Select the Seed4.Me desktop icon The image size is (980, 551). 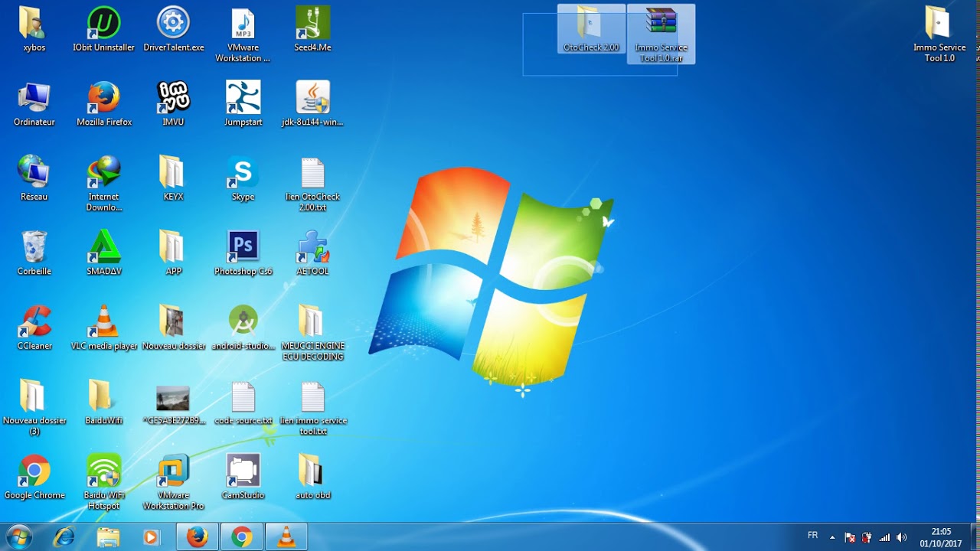[x=312, y=23]
